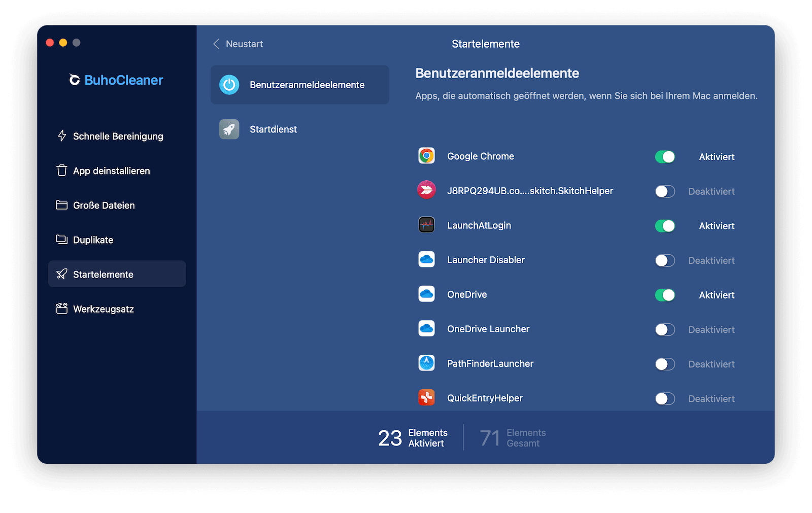Click the LaunchAtLogin item name
Viewport: 812px width, 513px height.
[479, 225]
